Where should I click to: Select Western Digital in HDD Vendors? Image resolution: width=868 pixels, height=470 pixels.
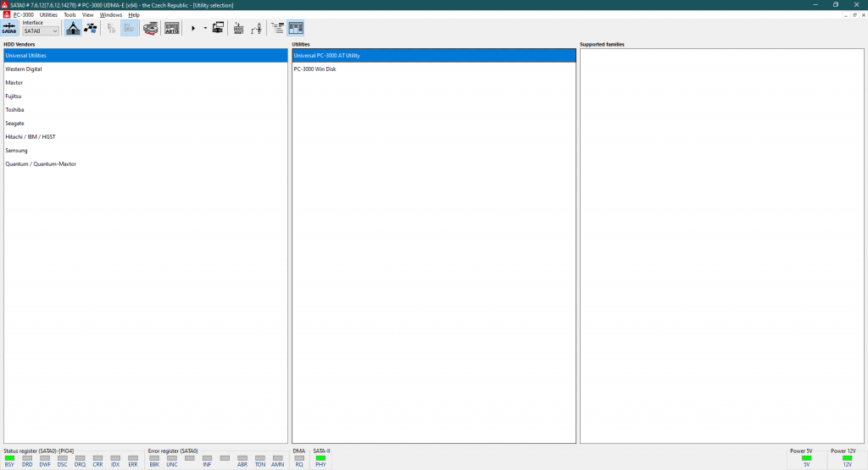coord(24,69)
